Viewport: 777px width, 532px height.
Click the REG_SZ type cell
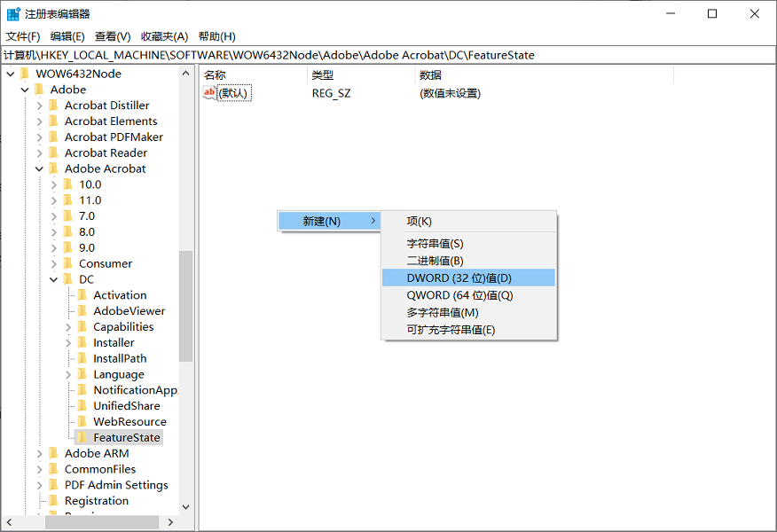pyautogui.click(x=331, y=93)
